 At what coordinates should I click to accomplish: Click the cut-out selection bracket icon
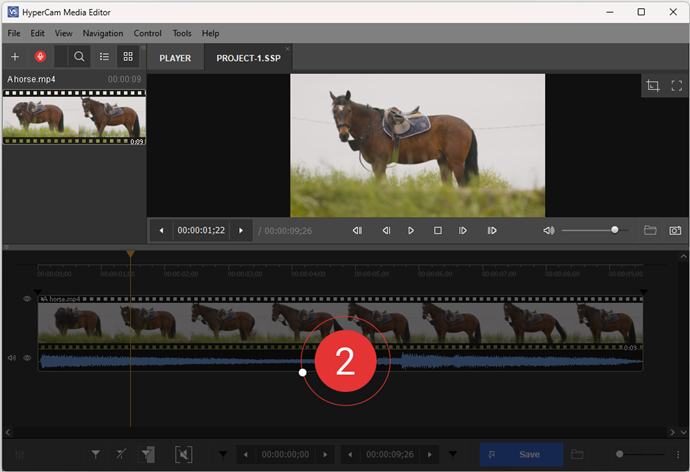[184, 454]
